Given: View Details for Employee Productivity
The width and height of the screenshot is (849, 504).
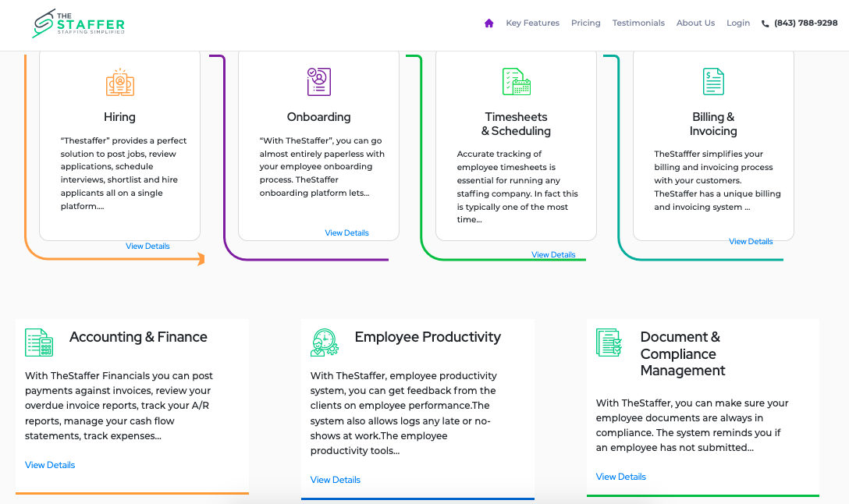Looking at the screenshot, I should 336,480.
